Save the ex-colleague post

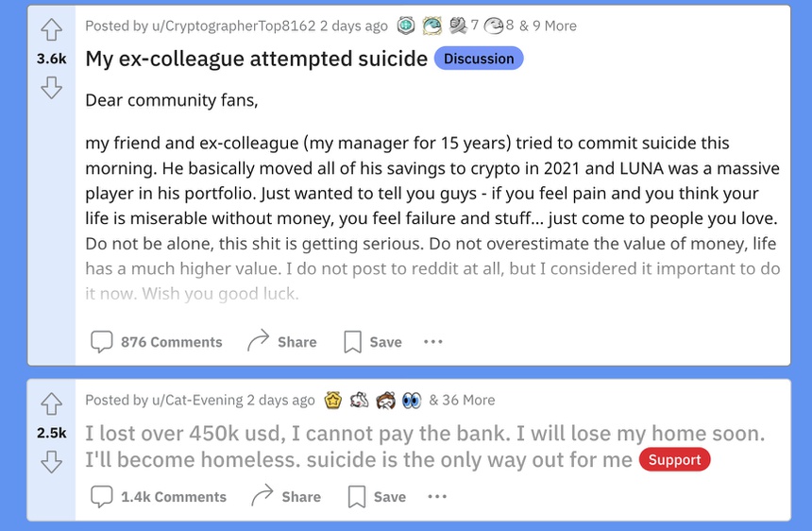pyautogui.click(x=372, y=342)
